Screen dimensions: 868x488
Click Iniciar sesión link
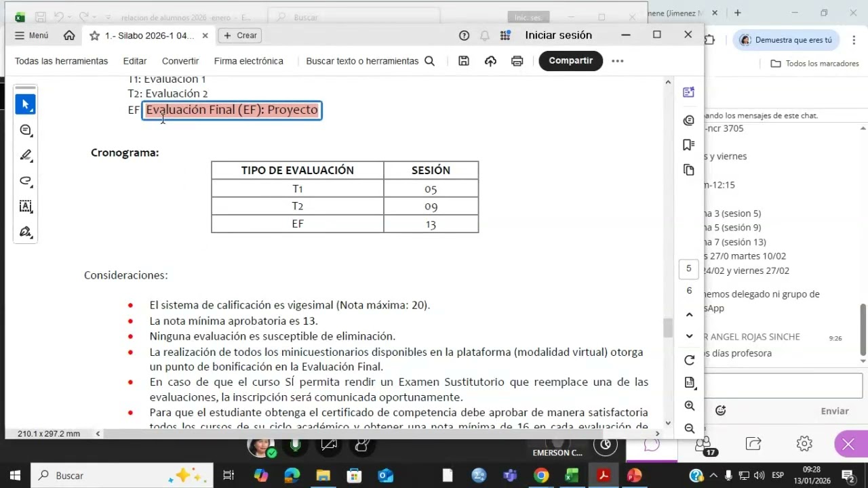tap(558, 35)
